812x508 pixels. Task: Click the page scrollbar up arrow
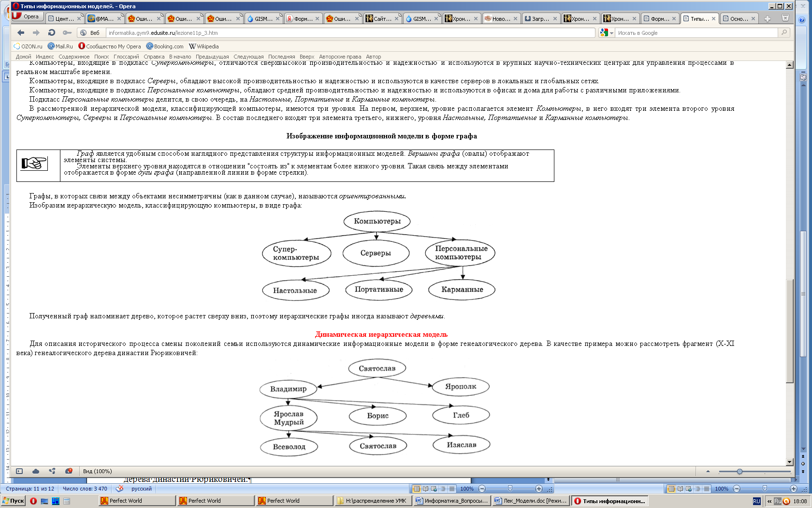point(790,65)
